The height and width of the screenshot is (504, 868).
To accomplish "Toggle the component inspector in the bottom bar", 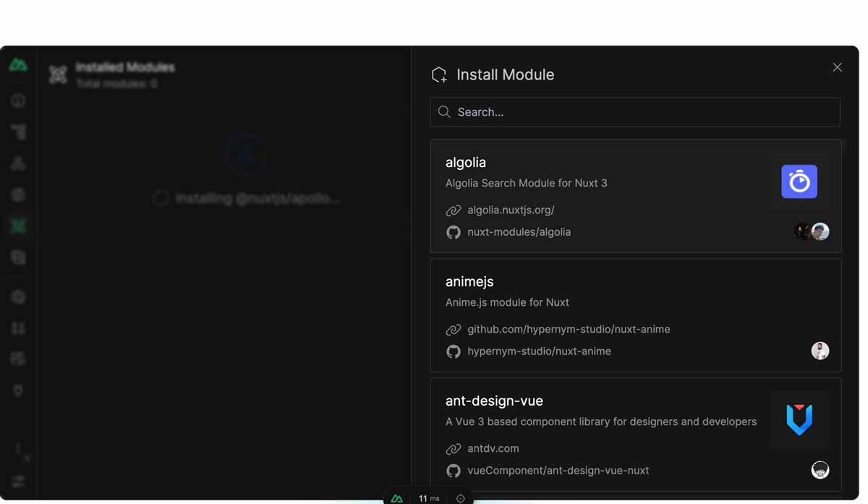I will click(x=461, y=498).
